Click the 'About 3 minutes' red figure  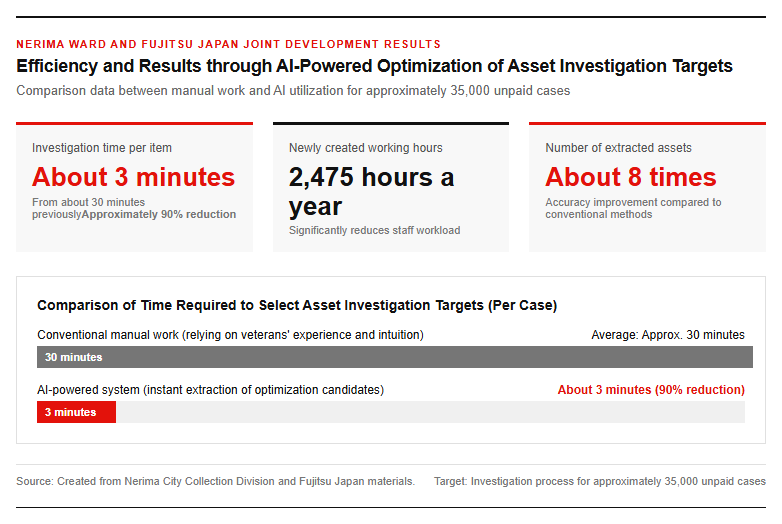(x=133, y=177)
